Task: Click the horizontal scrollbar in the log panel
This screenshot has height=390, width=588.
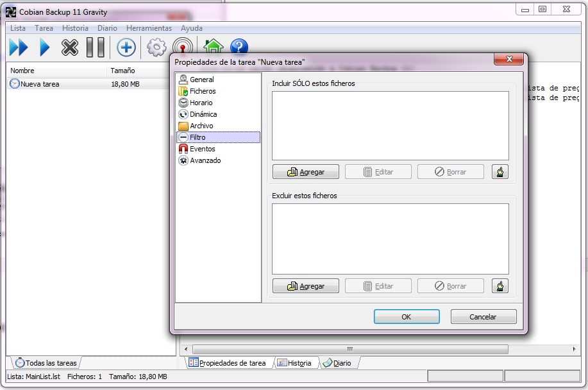Action: point(349,350)
